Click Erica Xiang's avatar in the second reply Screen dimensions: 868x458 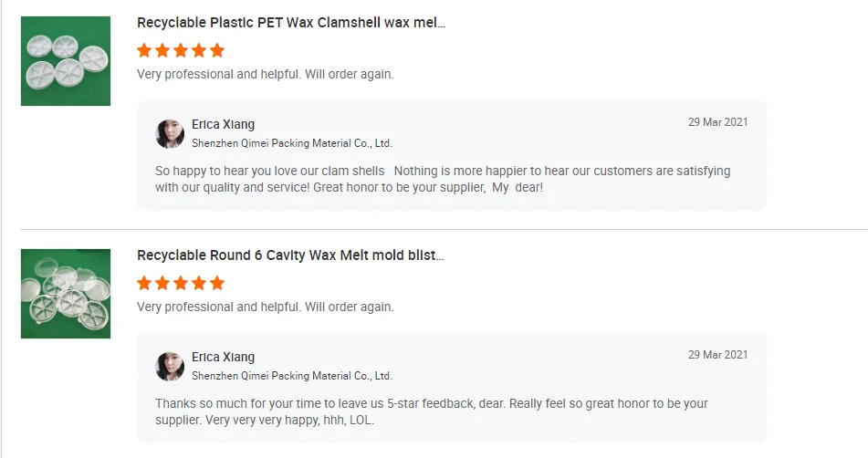point(170,367)
